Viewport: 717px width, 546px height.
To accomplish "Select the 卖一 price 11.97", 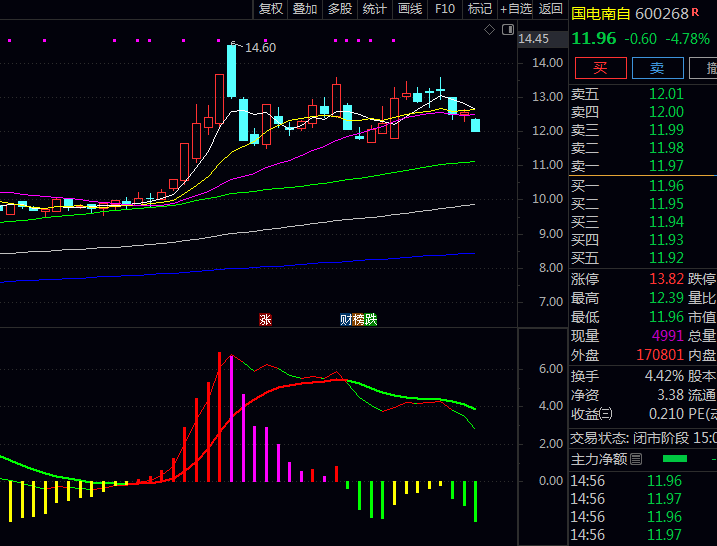I will click(x=666, y=166).
